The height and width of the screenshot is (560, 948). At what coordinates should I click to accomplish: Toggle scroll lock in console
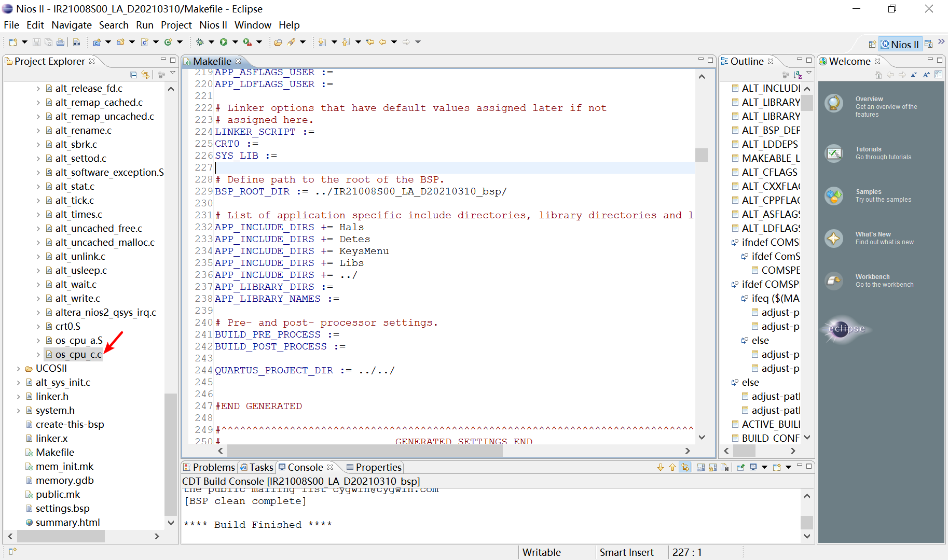pos(713,467)
